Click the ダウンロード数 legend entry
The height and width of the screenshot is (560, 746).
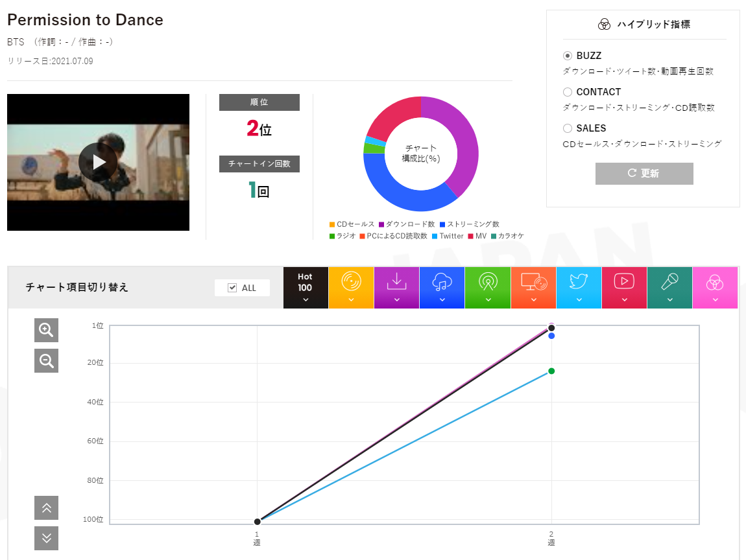pyautogui.click(x=407, y=224)
